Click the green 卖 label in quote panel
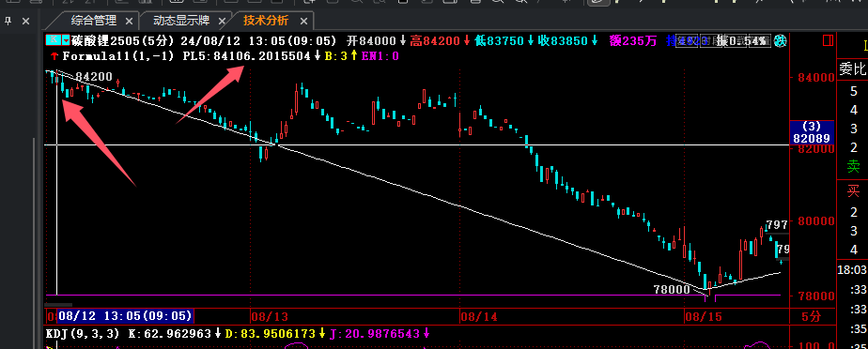This screenshot has height=349, width=868. coord(854,165)
